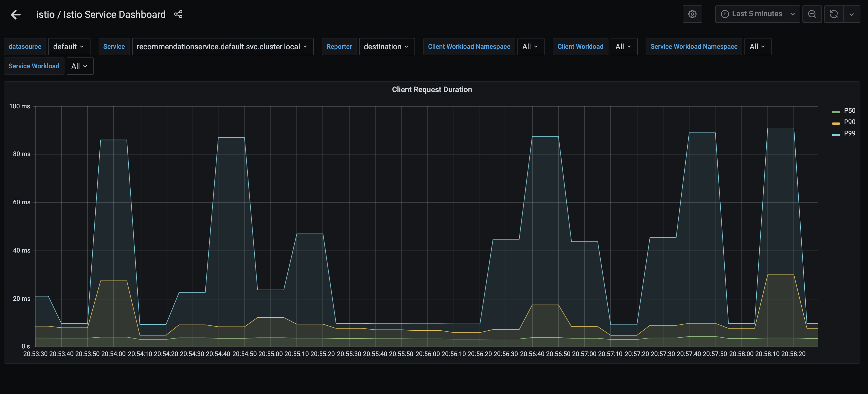Screen dimensions: 868x394
Task: Open dashboard settings gear icon
Action: tap(692, 14)
